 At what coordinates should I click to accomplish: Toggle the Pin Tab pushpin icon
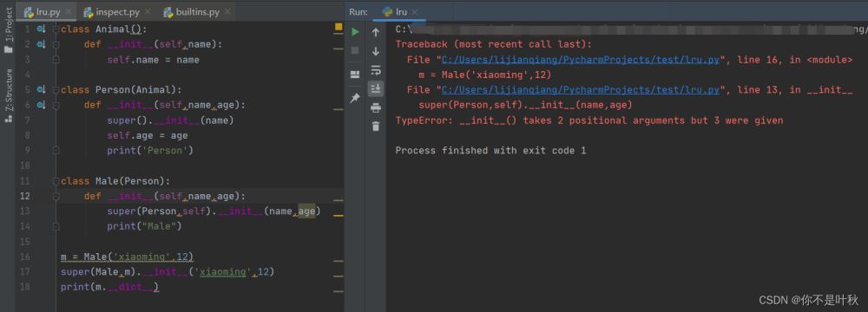[355, 98]
